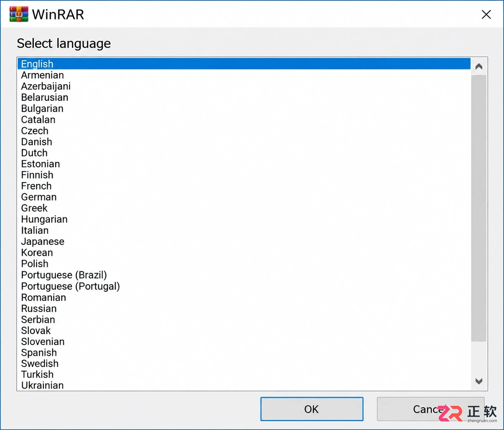The image size is (504, 430).
Task: Click the WinRAR books icon in title bar
Action: coord(19,14)
